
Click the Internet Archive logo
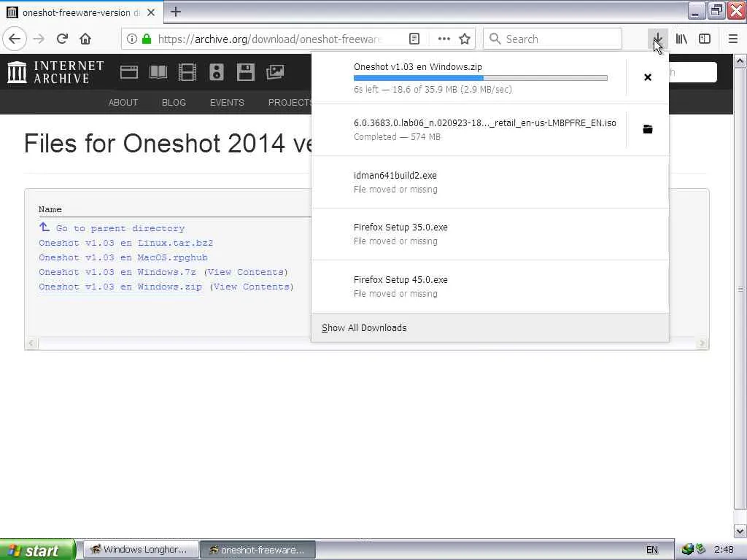55,72
